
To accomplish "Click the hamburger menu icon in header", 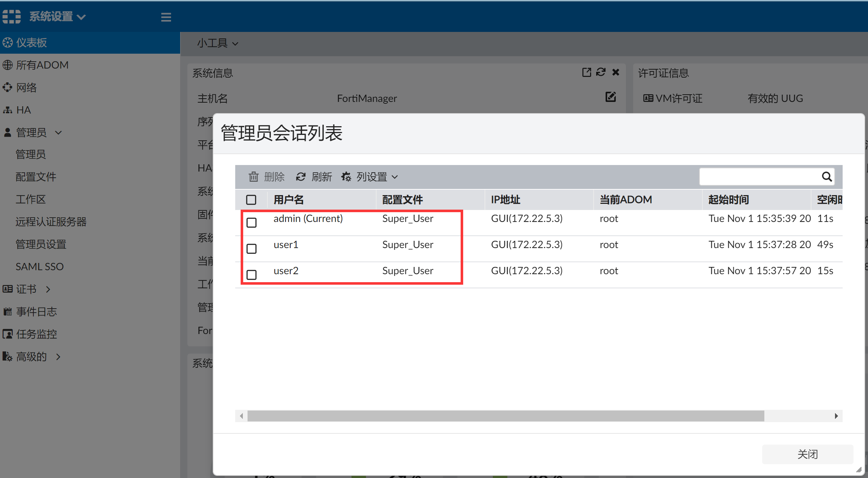I will (x=166, y=17).
